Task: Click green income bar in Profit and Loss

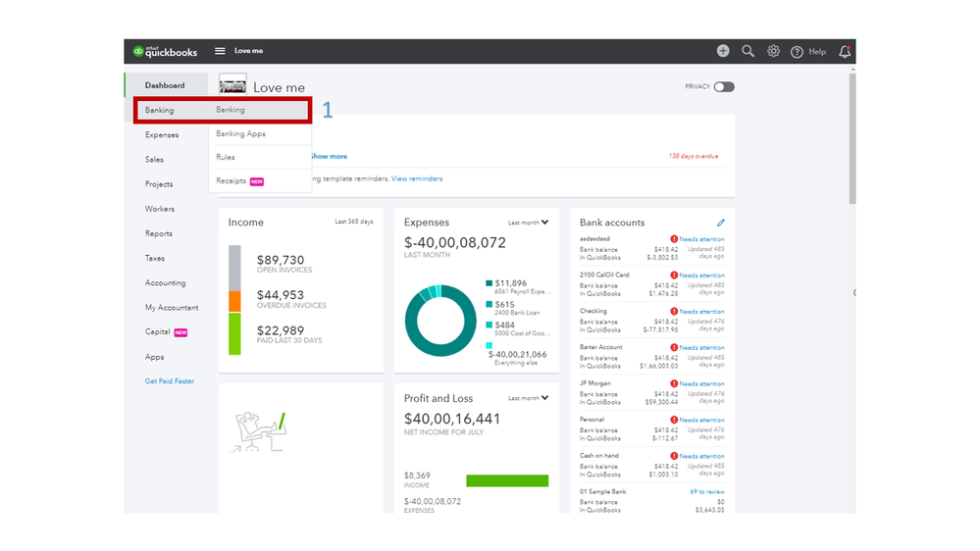Action: click(x=507, y=480)
